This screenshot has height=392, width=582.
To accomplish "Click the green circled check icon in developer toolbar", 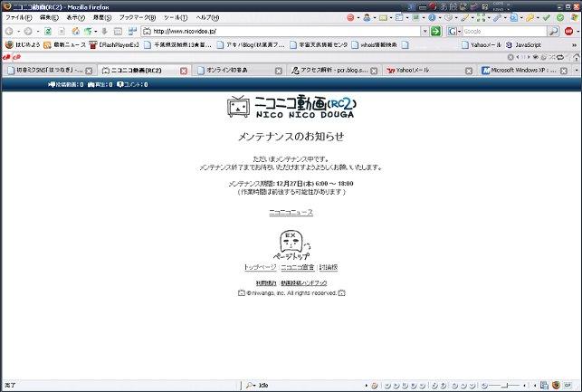I will click(560, 17).
